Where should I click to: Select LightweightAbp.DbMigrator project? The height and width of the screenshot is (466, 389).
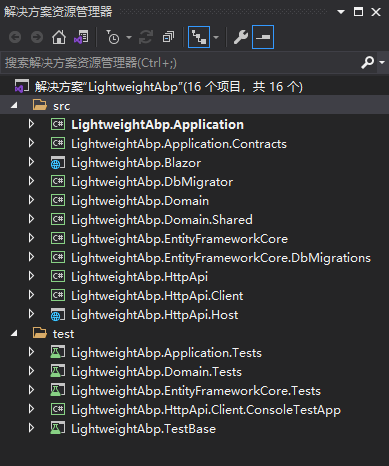(x=152, y=182)
